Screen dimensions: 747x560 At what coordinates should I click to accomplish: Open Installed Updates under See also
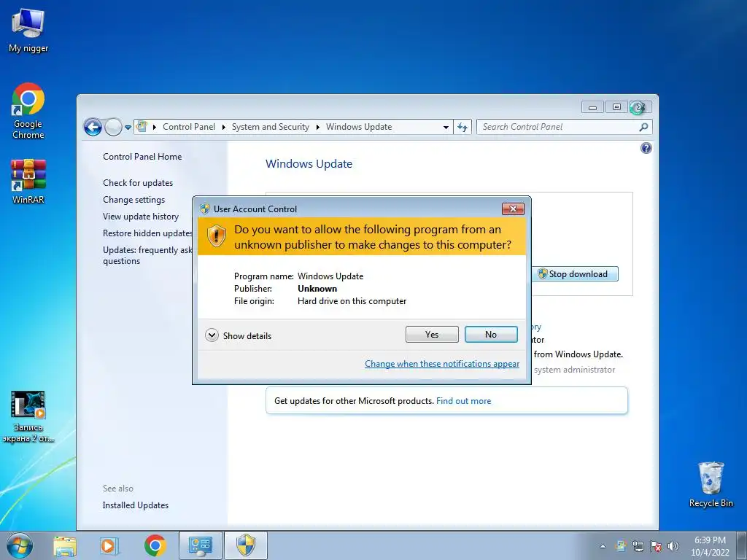135,505
